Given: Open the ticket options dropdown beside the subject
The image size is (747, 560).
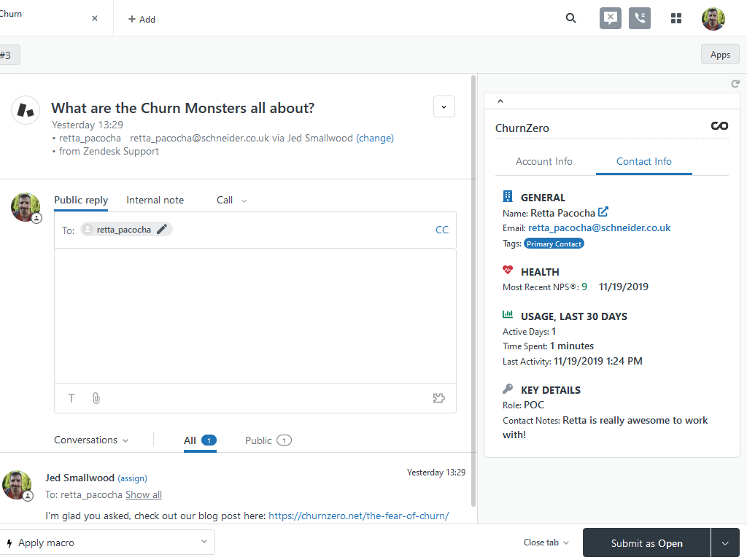Looking at the screenshot, I should tap(444, 106).
